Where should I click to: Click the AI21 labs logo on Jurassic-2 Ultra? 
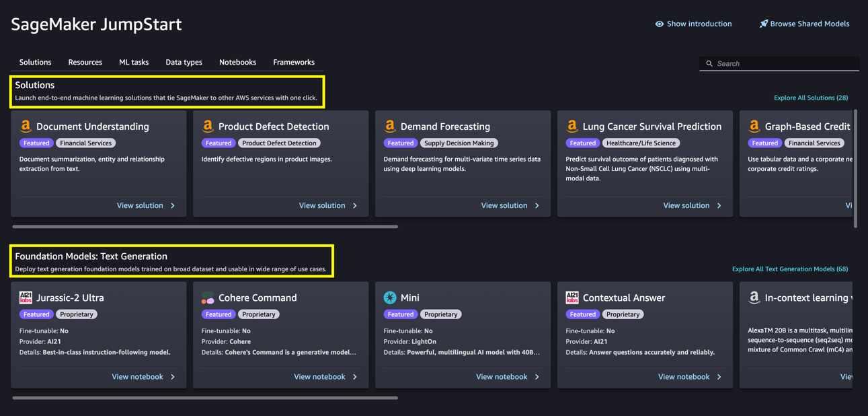pyautogui.click(x=26, y=298)
